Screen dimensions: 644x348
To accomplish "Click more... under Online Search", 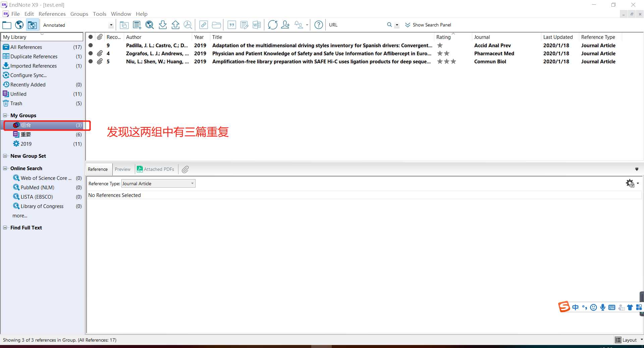I will [20, 216].
